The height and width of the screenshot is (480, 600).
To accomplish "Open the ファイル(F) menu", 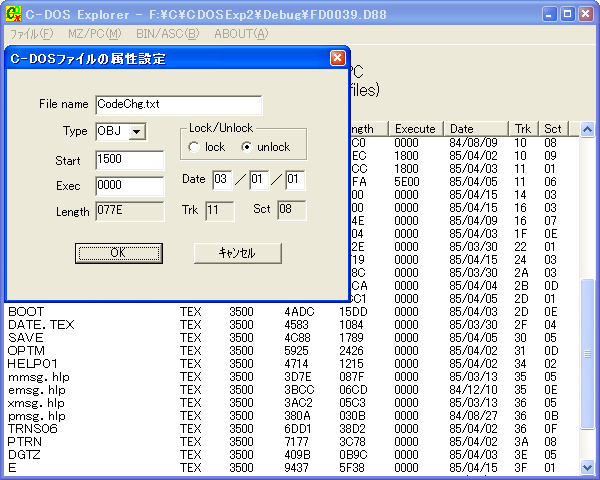I will [x=32, y=34].
